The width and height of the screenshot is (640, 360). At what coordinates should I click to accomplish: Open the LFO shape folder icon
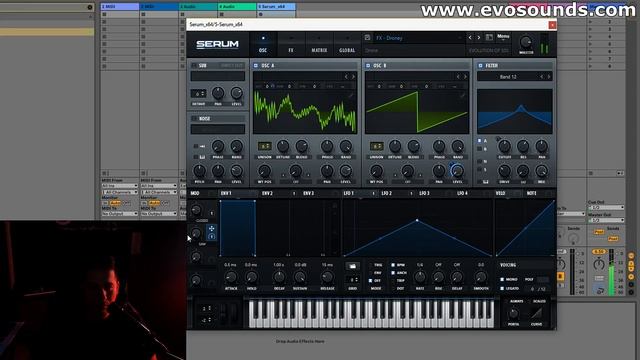[x=353, y=266]
